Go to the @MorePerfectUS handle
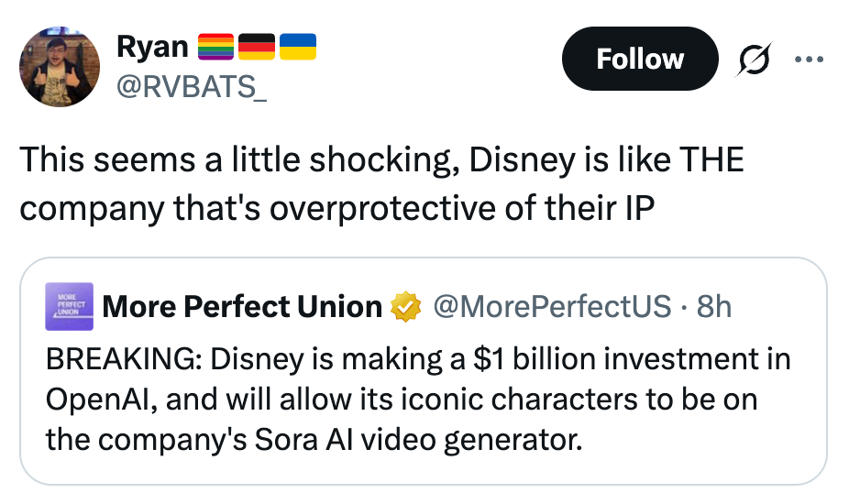The height and width of the screenshot is (504, 849). [551, 306]
